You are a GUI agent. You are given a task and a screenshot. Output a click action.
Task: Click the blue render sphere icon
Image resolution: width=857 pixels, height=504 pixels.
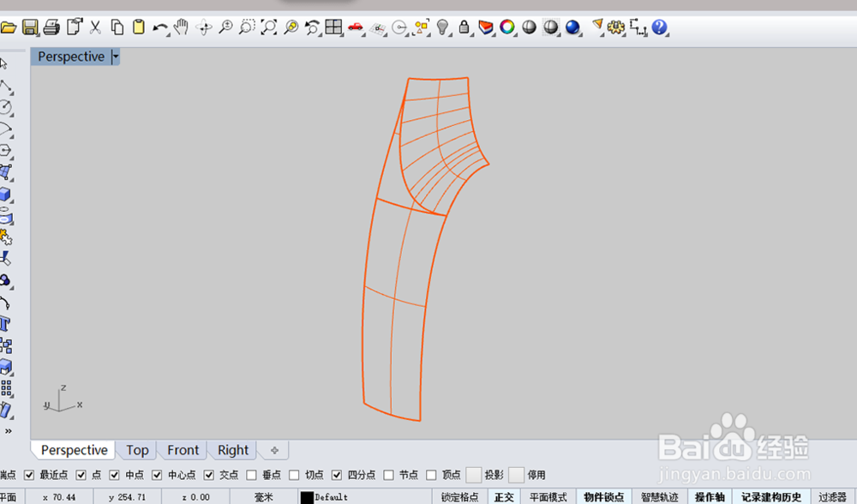click(572, 27)
